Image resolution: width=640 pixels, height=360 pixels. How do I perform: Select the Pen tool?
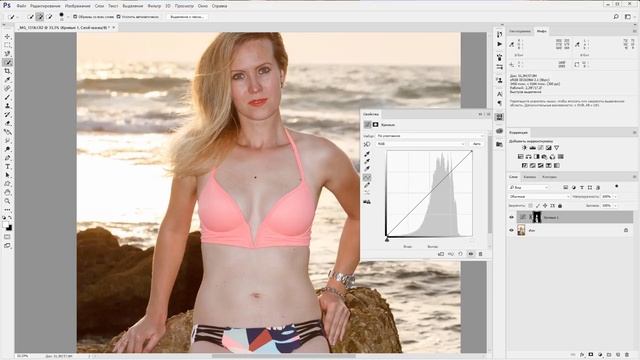[x=7, y=158]
